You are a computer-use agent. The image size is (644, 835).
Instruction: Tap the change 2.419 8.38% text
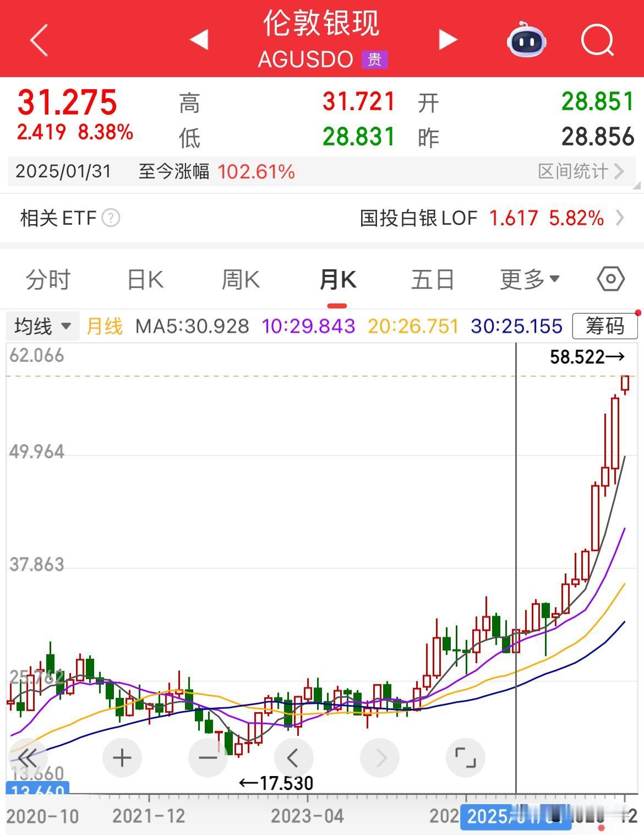75,132
